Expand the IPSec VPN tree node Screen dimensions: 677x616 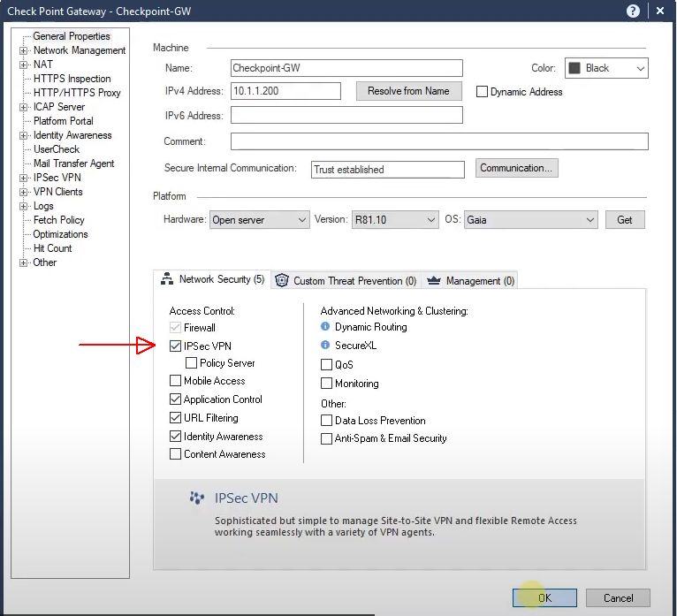(23, 178)
